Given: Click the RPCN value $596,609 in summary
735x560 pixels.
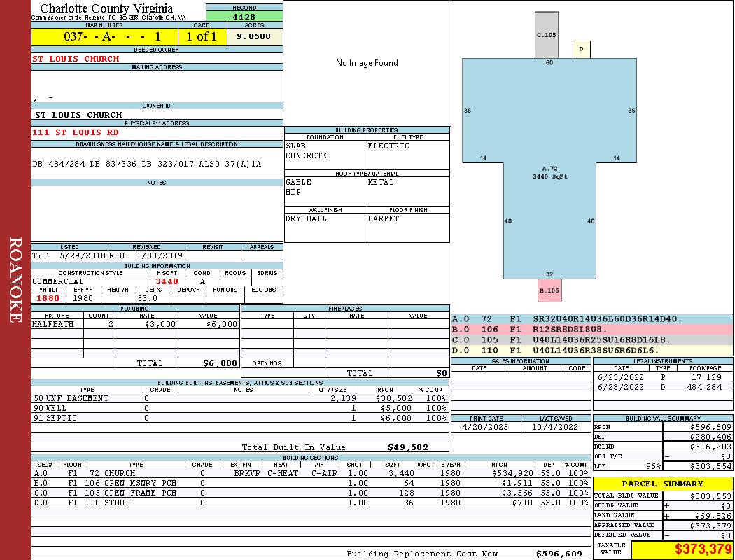Looking at the screenshot, I should tap(710, 428).
